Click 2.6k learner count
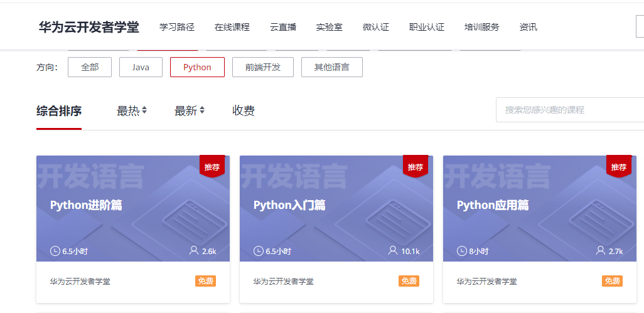 (x=209, y=251)
